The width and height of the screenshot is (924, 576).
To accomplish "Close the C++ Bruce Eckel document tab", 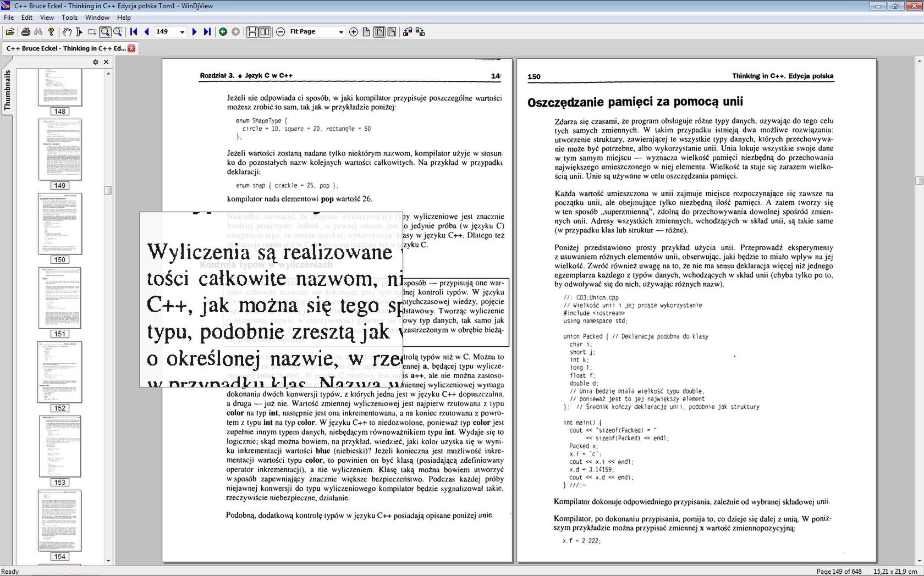I will click(131, 48).
